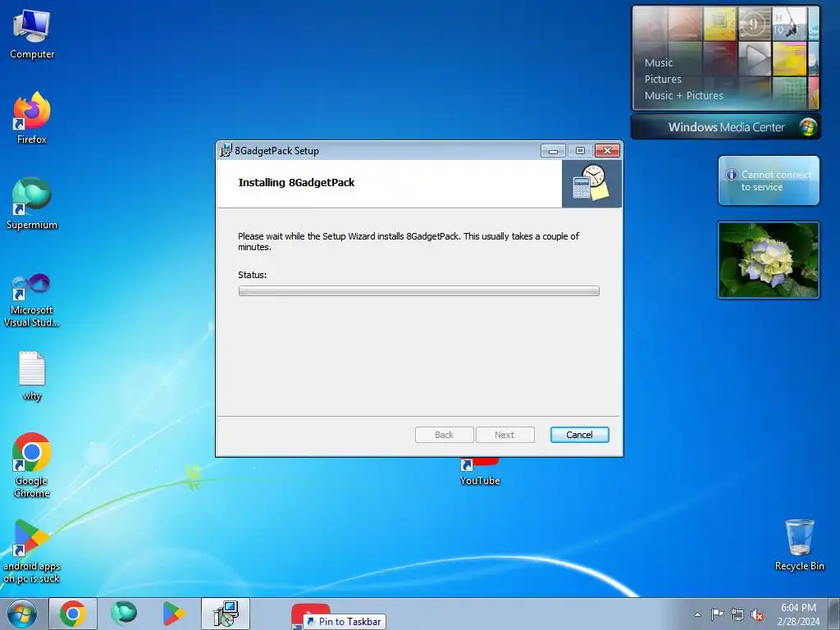Close the 8GadgetPack Setup window

point(608,151)
